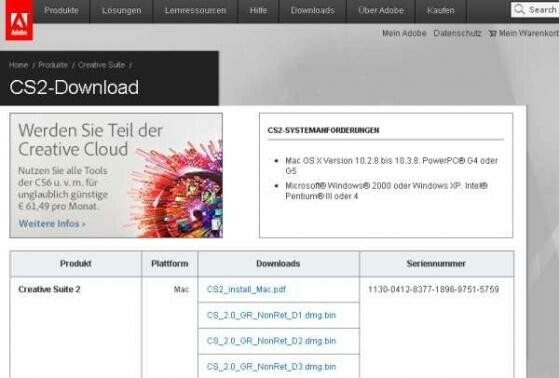Click the Mac OS X requirement line
The width and height of the screenshot is (559, 378).
tap(391, 166)
